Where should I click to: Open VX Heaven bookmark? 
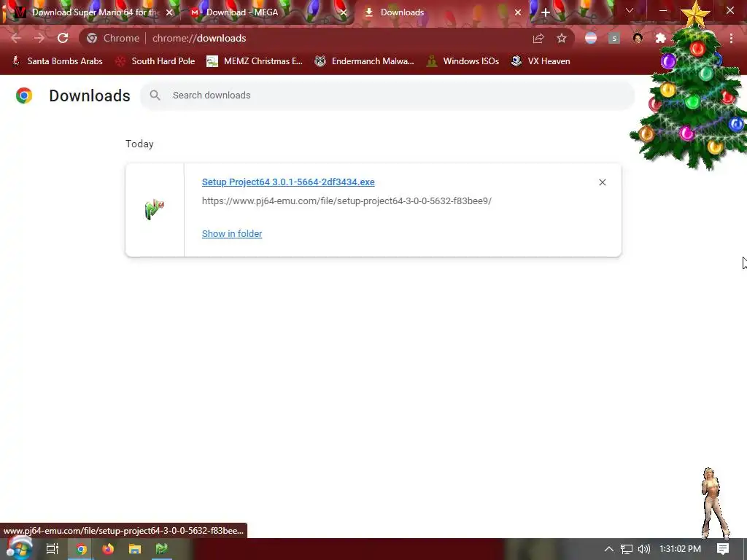click(x=541, y=61)
